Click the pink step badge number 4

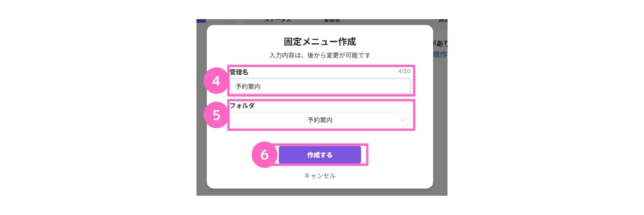(216, 81)
